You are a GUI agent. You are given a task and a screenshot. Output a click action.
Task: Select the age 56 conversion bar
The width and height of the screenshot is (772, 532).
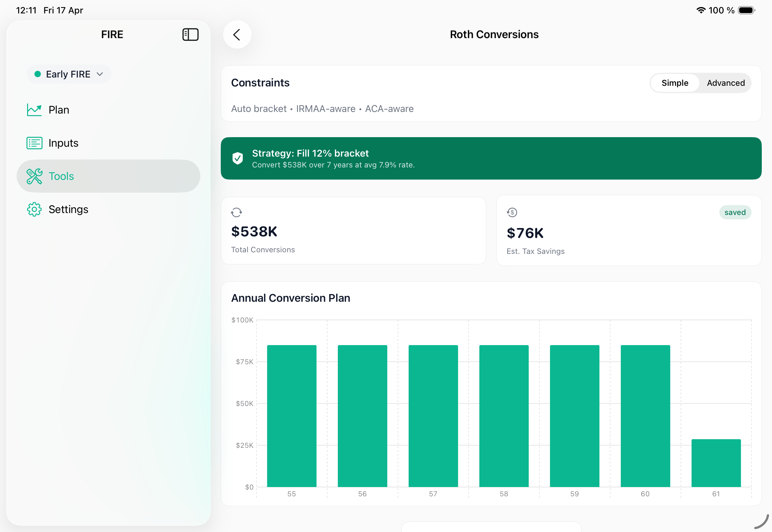362,416
